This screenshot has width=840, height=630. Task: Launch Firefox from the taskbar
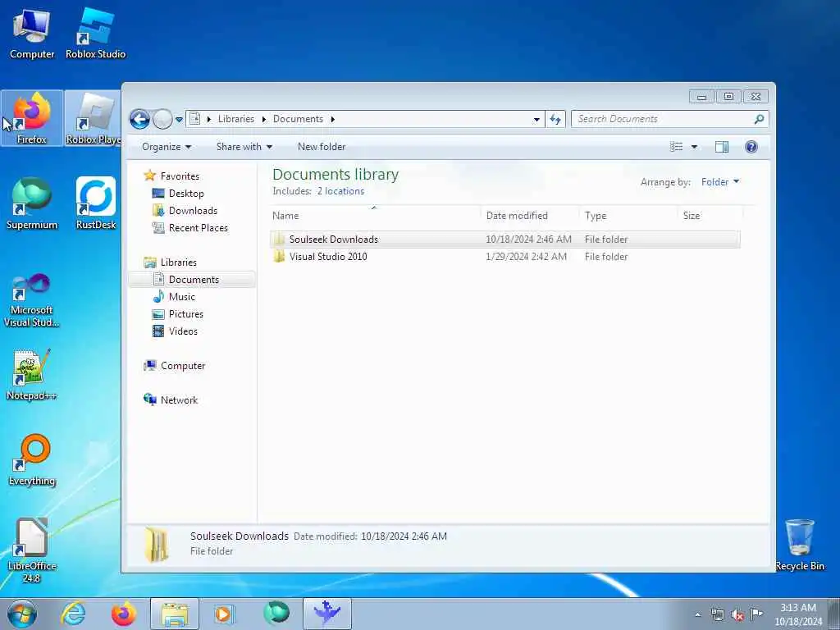tap(123, 614)
